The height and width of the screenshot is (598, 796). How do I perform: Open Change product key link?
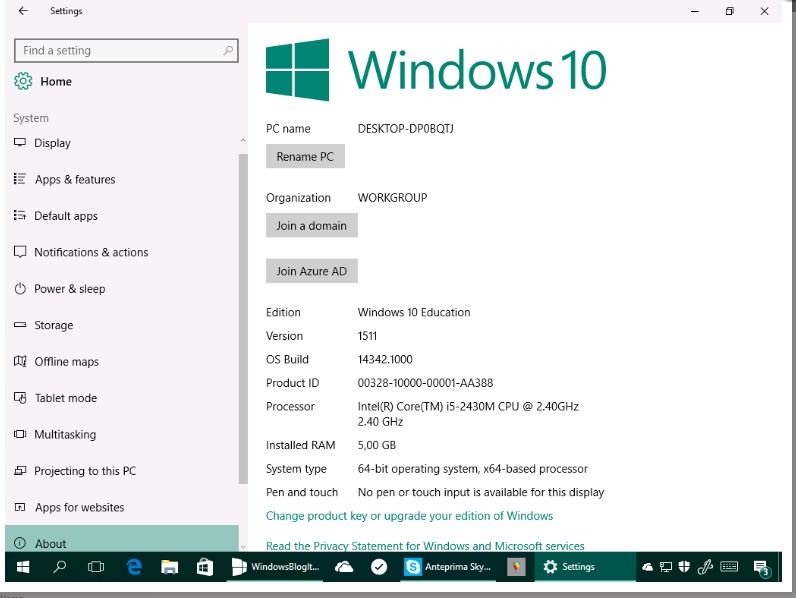(x=409, y=516)
